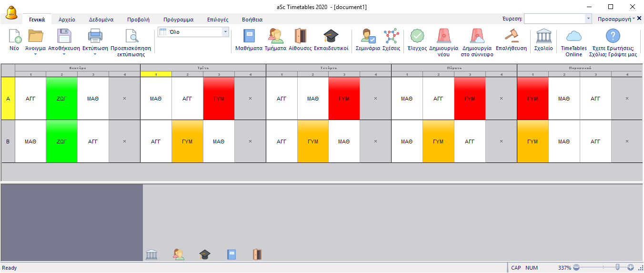Click Δημιουργία νέου button
Screen dimensions: 644x273
coord(443,40)
